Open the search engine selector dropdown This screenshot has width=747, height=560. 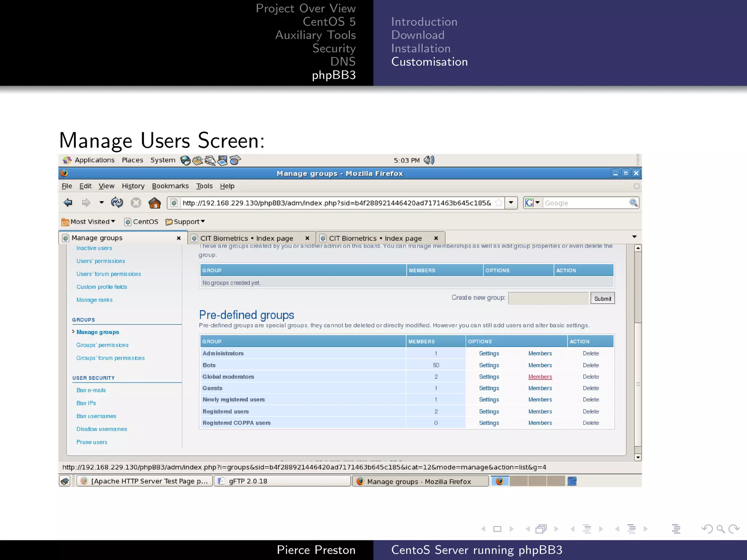[537, 203]
